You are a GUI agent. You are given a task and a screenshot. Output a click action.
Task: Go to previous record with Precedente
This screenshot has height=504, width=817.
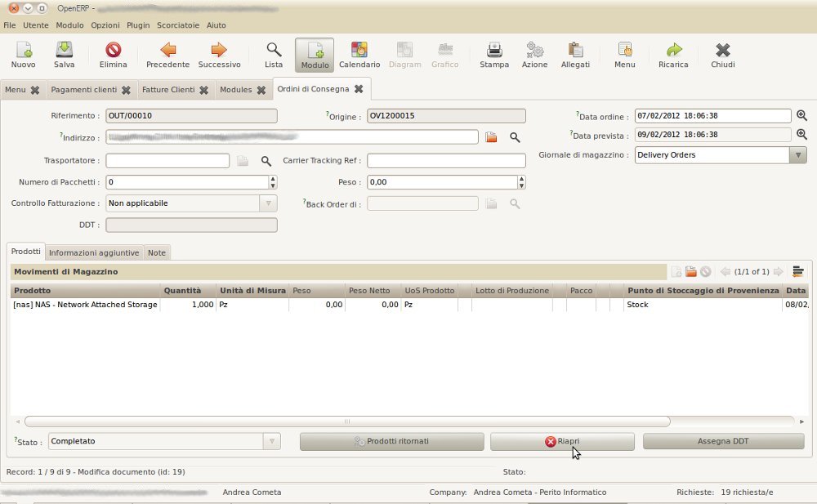[167, 55]
